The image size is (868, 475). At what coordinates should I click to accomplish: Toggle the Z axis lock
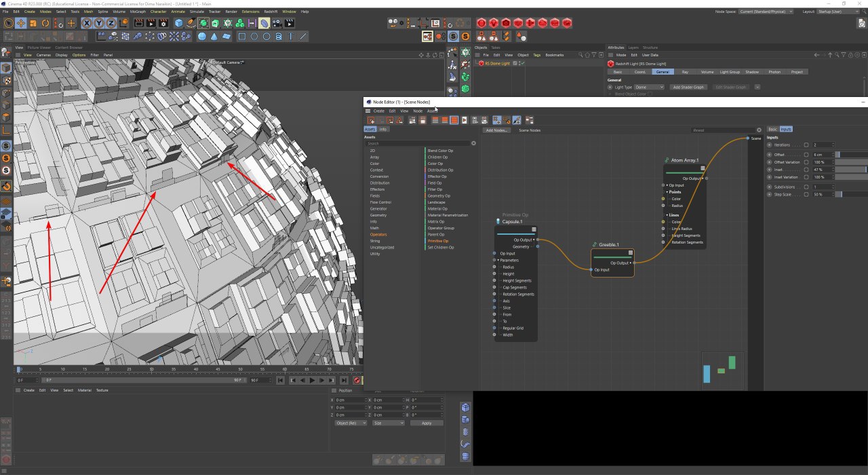(112, 23)
